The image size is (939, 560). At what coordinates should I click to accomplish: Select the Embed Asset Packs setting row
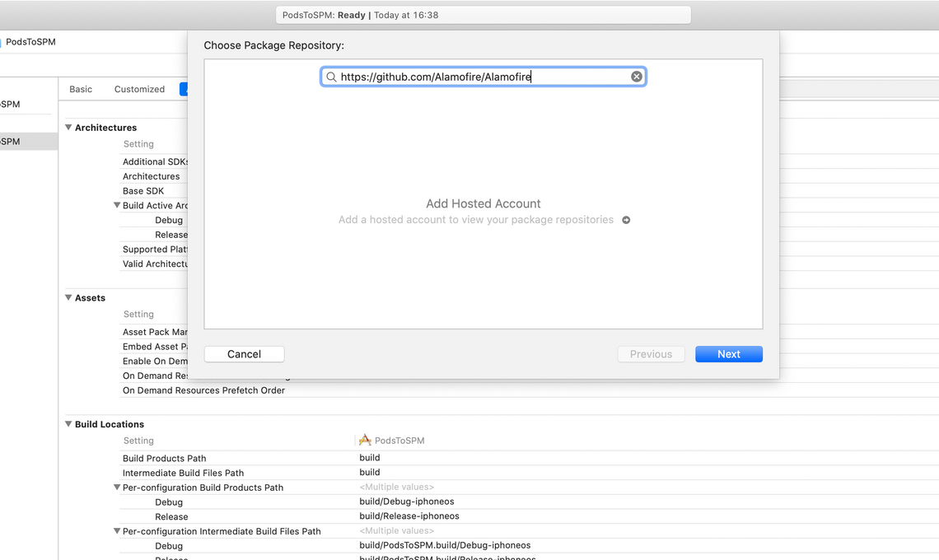tap(155, 346)
